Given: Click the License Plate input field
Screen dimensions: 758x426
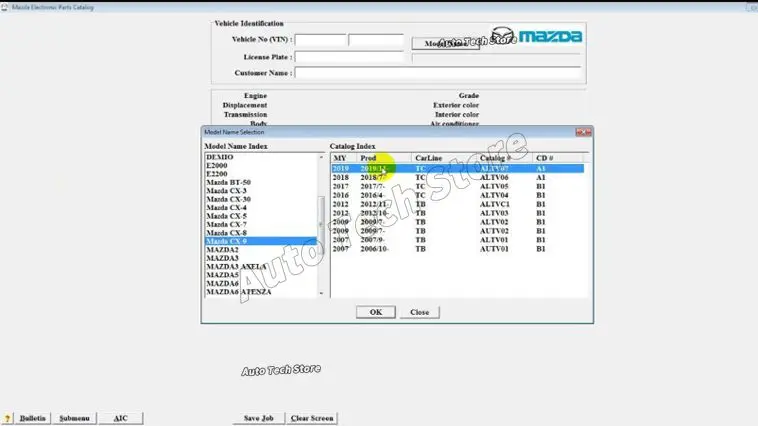Looking at the screenshot, I should tap(349, 57).
